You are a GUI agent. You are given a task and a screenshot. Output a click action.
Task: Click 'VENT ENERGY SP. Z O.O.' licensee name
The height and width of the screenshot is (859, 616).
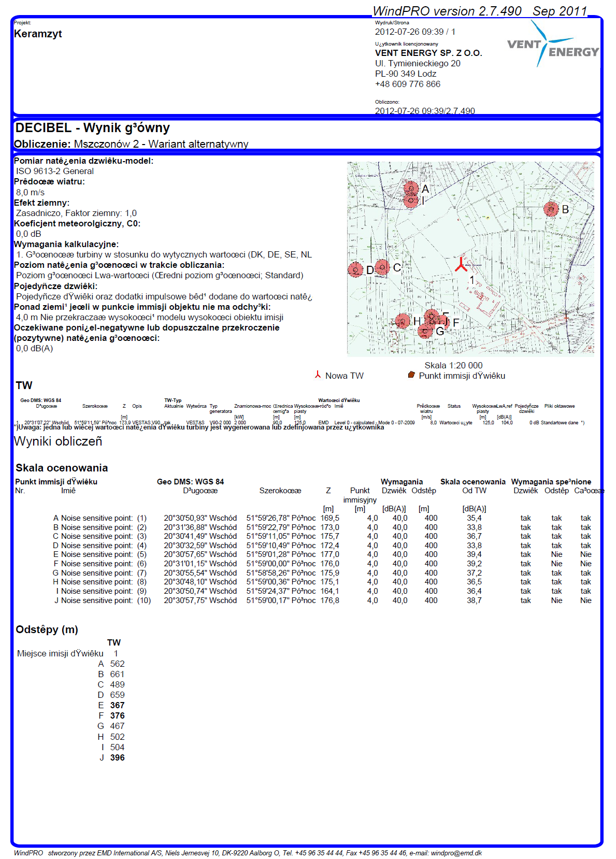point(428,53)
